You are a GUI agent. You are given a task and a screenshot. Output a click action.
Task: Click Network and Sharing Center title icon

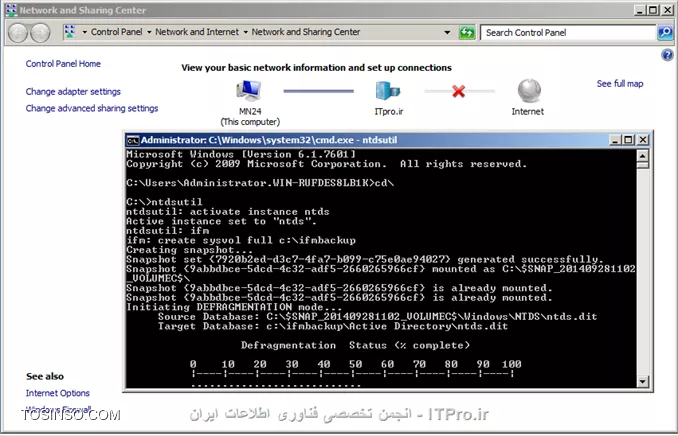(11, 10)
